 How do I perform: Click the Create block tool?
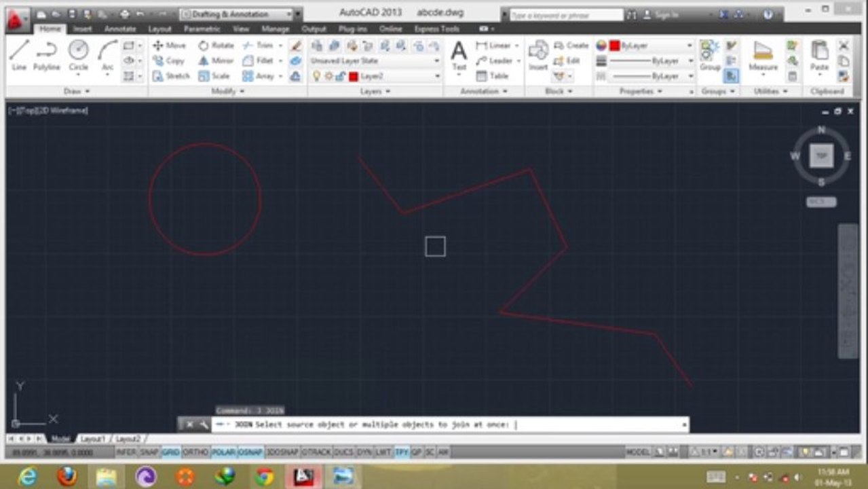[571, 46]
